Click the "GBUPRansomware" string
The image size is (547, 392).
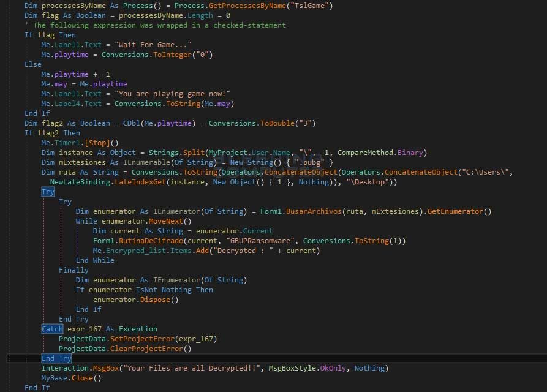[x=260, y=241]
